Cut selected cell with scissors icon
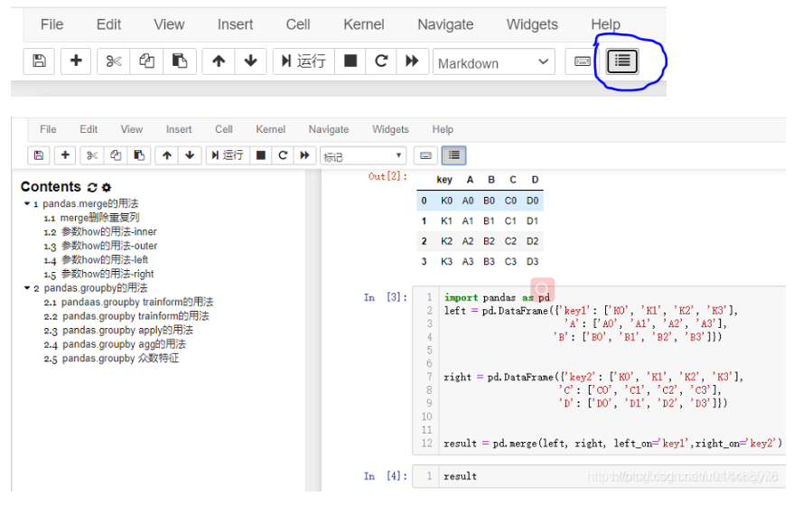The image size is (812, 515). (113, 61)
